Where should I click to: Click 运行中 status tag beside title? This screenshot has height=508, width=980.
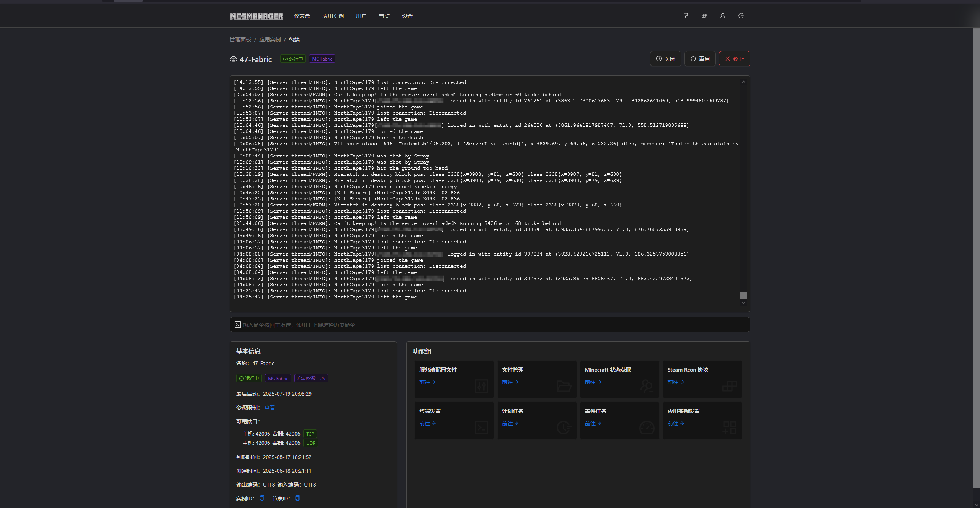293,59
